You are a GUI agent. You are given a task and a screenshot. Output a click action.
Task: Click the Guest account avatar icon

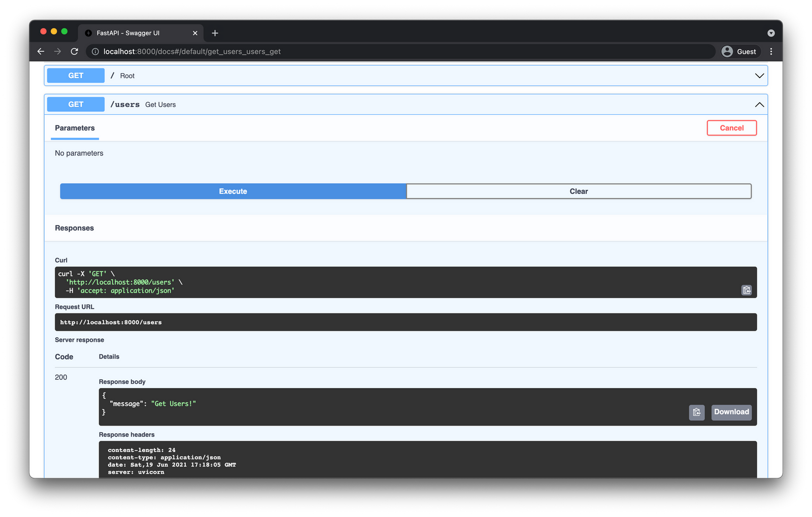coord(727,51)
